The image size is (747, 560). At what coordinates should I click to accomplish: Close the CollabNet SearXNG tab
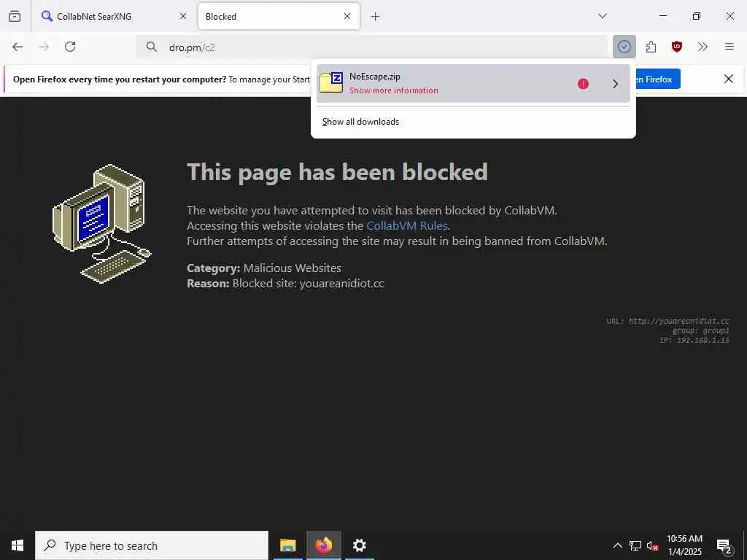tap(183, 16)
